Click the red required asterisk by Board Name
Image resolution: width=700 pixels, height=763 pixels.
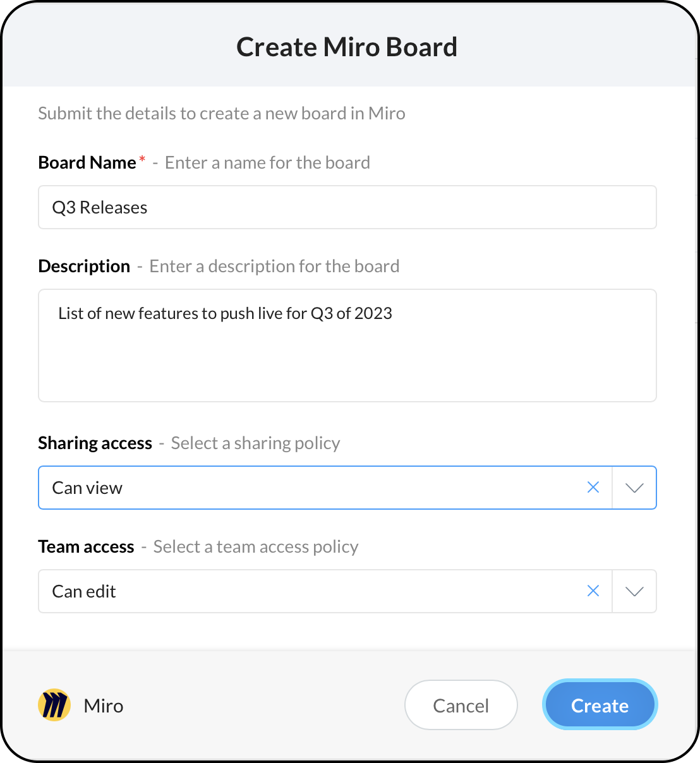[x=142, y=159]
